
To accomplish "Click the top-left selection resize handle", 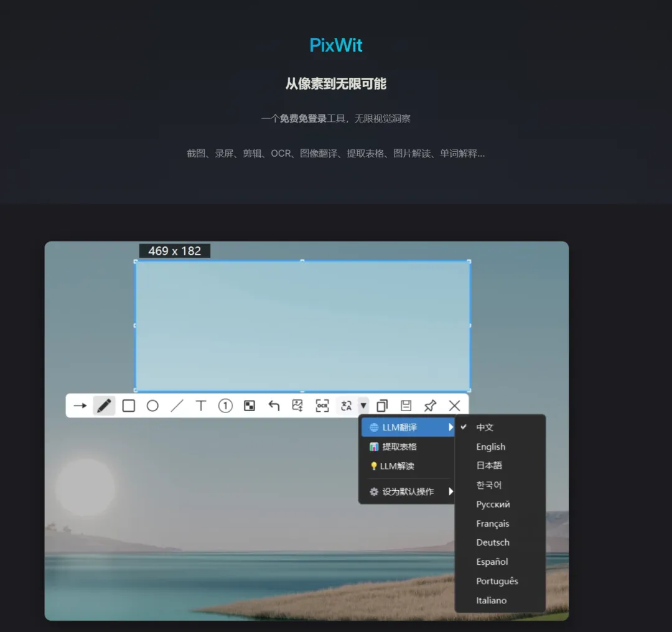I will [x=136, y=261].
